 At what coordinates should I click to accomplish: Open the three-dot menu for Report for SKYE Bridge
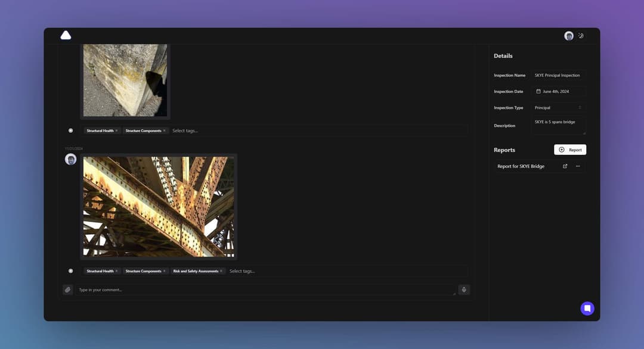click(x=577, y=166)
